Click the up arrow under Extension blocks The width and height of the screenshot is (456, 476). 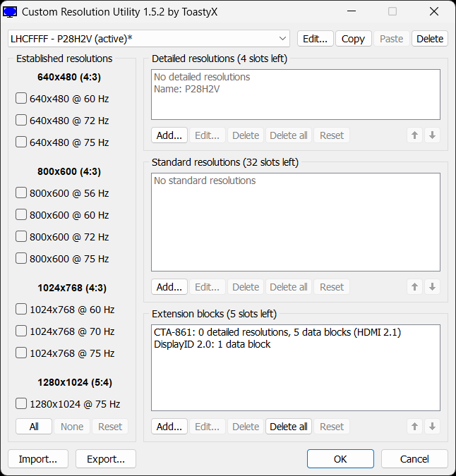[414, 427]
